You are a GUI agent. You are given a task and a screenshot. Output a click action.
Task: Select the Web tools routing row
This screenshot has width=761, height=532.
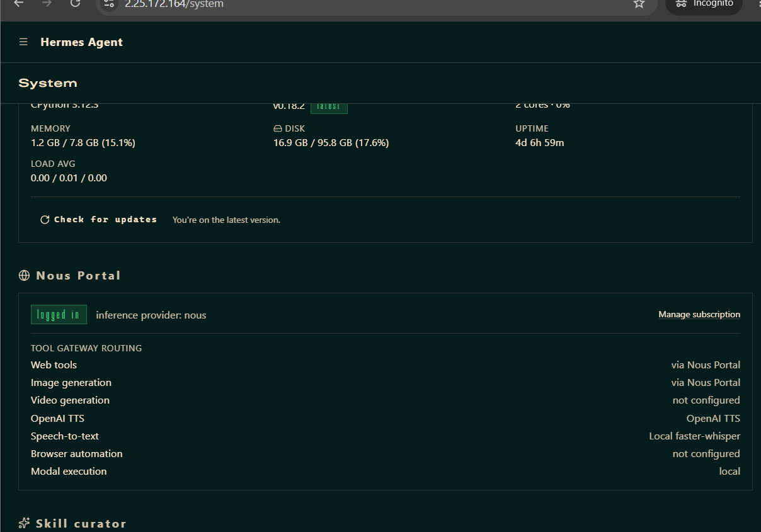(x=386, y=365)
